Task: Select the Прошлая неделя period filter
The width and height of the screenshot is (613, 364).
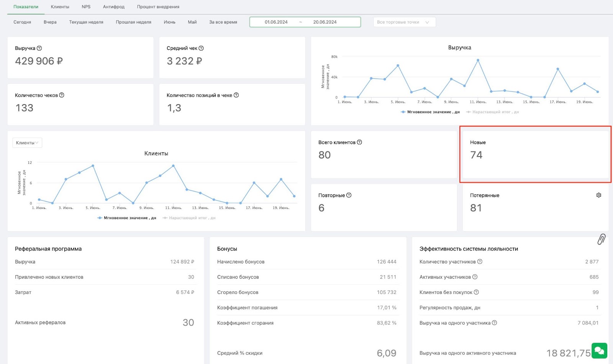Action: click(133, 22)
